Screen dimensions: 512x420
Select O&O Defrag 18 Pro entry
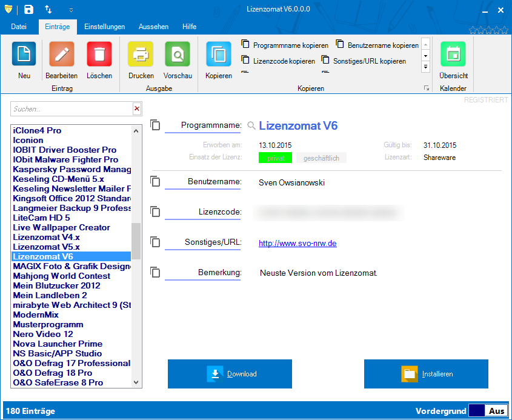tap(53, 373)
